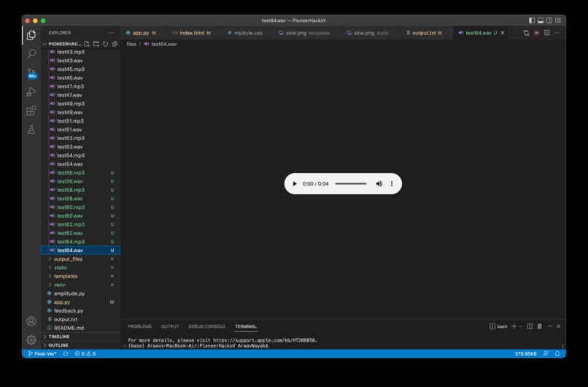
Task: Mute the audio player volume
Action: click(x=379, y=183)
